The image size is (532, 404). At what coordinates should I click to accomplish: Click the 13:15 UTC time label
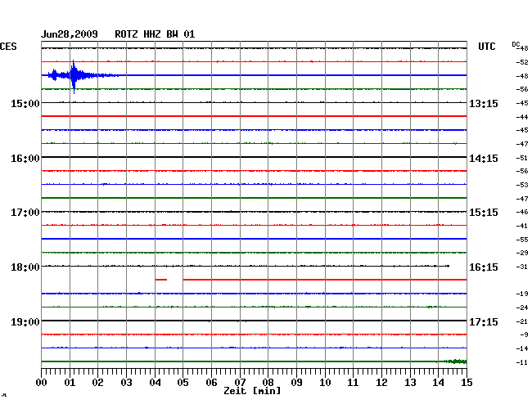tap(484, 103)
